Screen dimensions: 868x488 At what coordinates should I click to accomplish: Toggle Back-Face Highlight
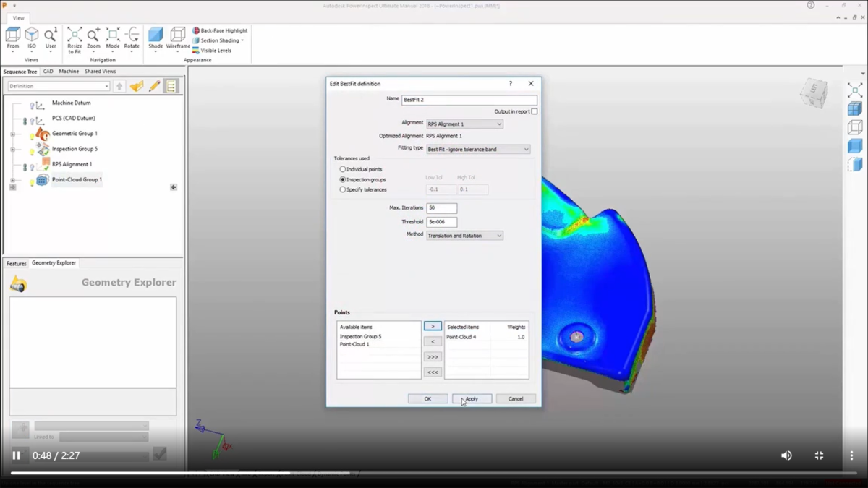click(220, 31)
